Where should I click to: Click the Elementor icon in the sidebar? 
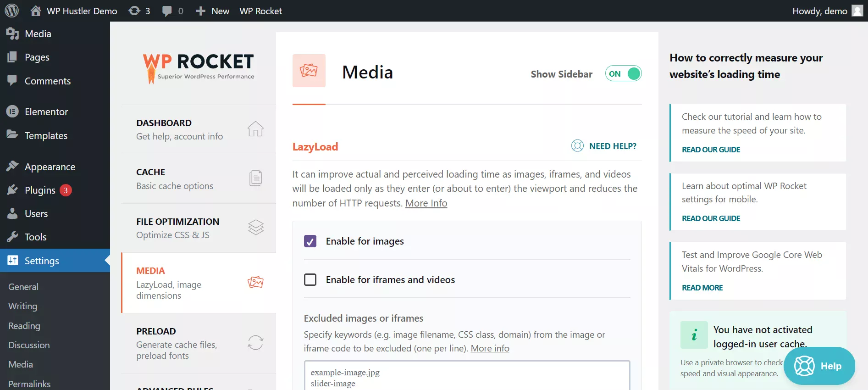(x=12, y=111)
